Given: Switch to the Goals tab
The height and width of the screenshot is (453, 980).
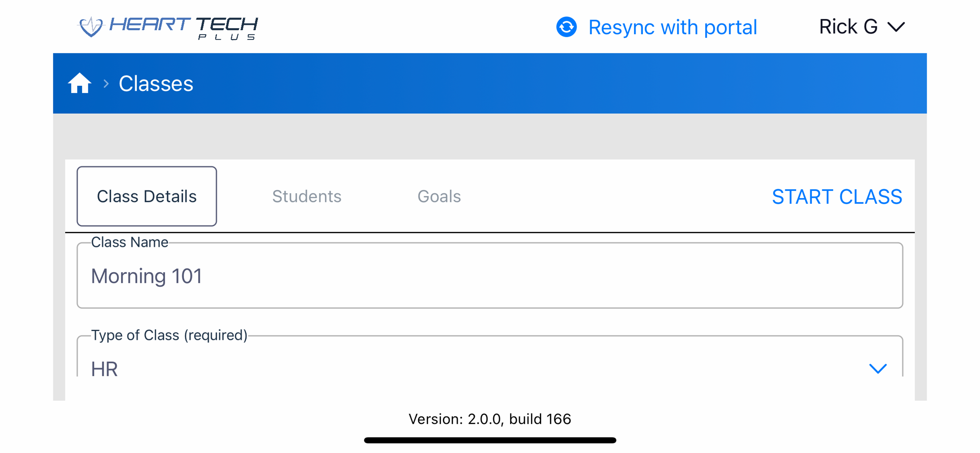Looking at the screenshot, I should pos(439,197).
